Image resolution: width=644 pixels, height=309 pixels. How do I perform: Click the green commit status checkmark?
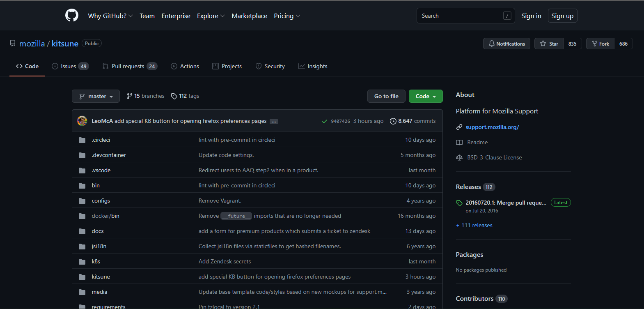[x=325, y=121]
